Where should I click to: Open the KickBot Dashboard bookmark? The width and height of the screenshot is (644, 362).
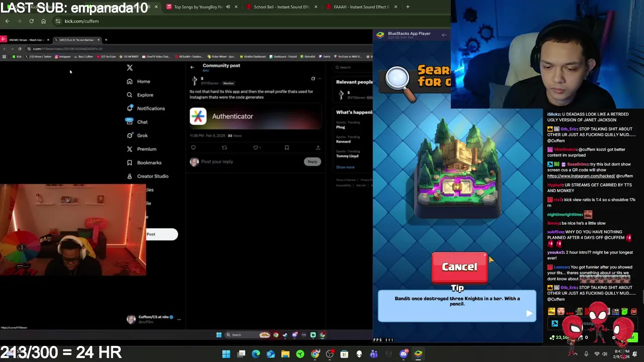click(x=254, y=57)
